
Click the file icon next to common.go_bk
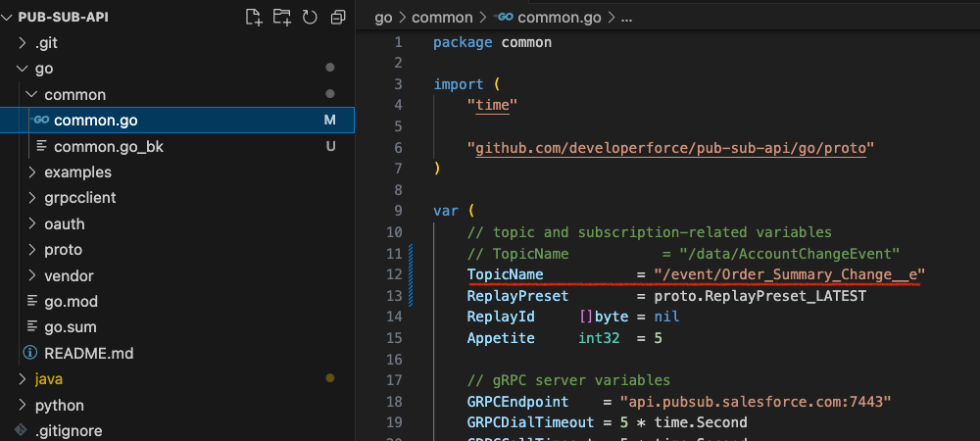[42, 146]
